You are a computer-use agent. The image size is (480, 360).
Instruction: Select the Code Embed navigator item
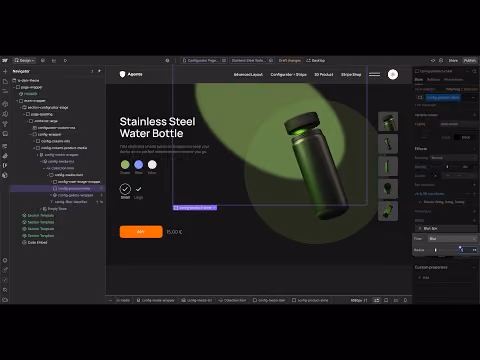[35, 242]
